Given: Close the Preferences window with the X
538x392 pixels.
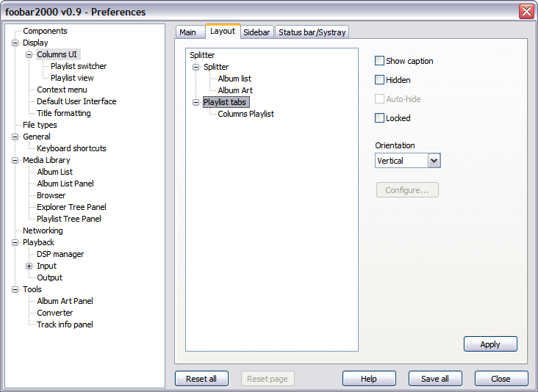Looking at the screenshot, I should 526,12.
